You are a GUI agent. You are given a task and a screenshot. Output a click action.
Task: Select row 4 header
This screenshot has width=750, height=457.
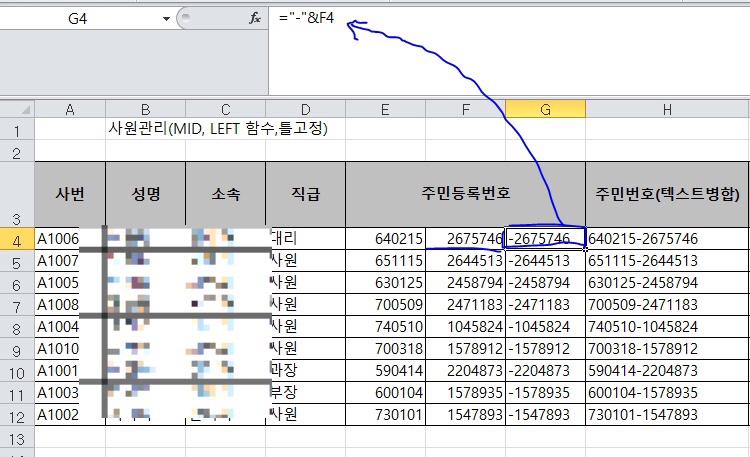17,239
